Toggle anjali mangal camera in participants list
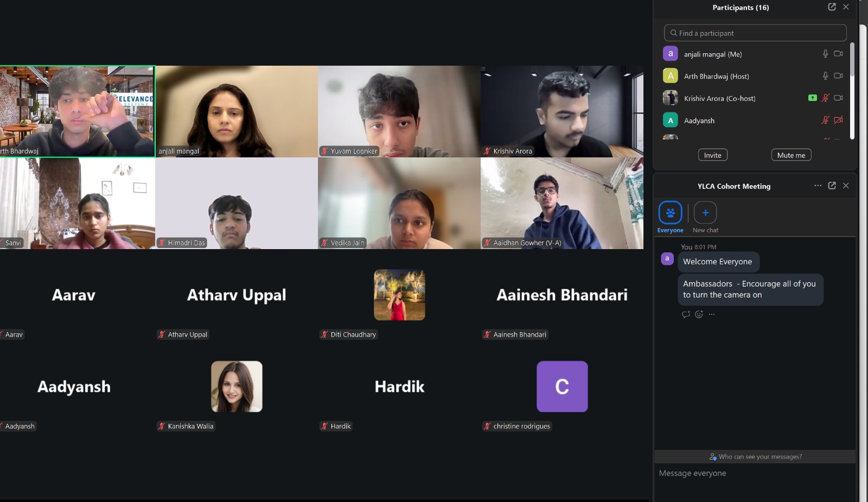868x502 pixels. pyautogui.click(x=838, y=54)
